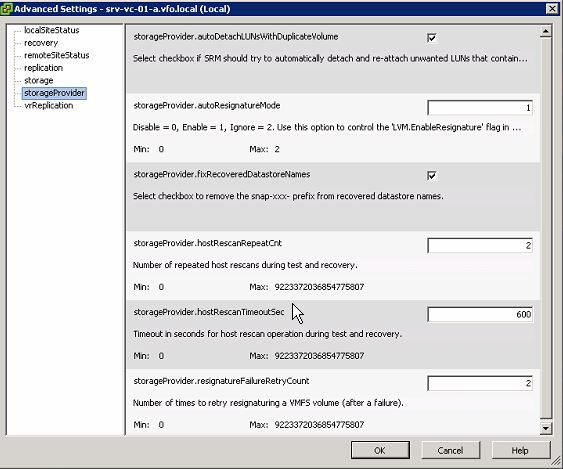563x469 pixels.
Task: Click the resignatureFailureRetryCount value field
Action: [480, 383]
